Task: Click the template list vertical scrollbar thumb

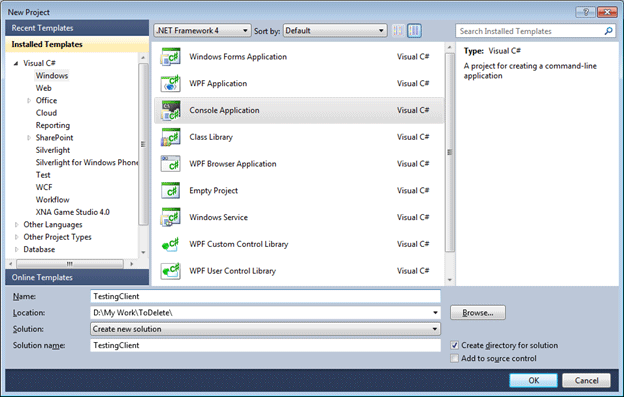Action: point(450,152)
